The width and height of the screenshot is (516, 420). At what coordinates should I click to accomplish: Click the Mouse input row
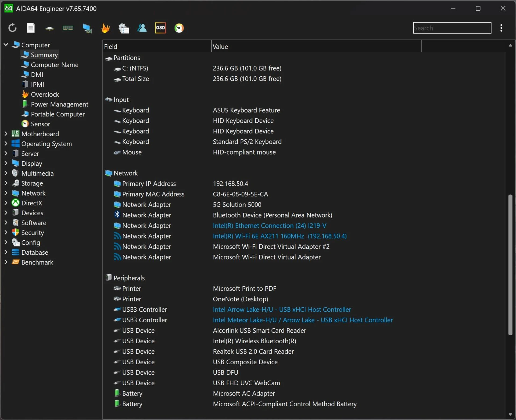(x=304, y=152)
